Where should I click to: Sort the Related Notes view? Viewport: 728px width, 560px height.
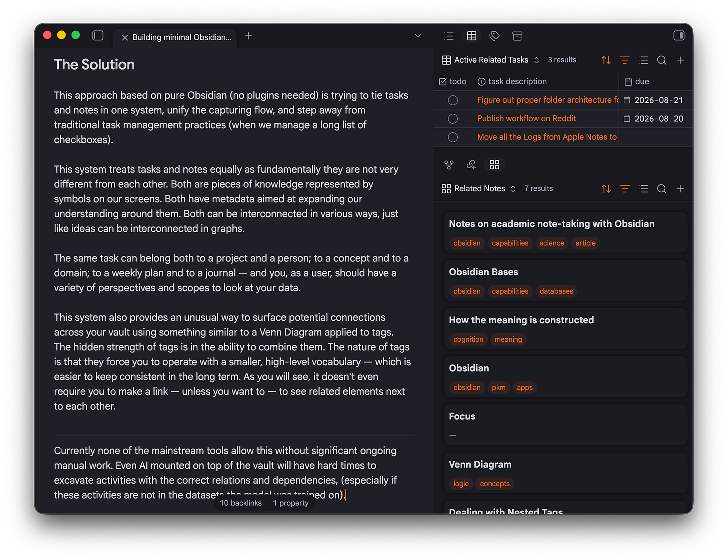tap(606, 189)
